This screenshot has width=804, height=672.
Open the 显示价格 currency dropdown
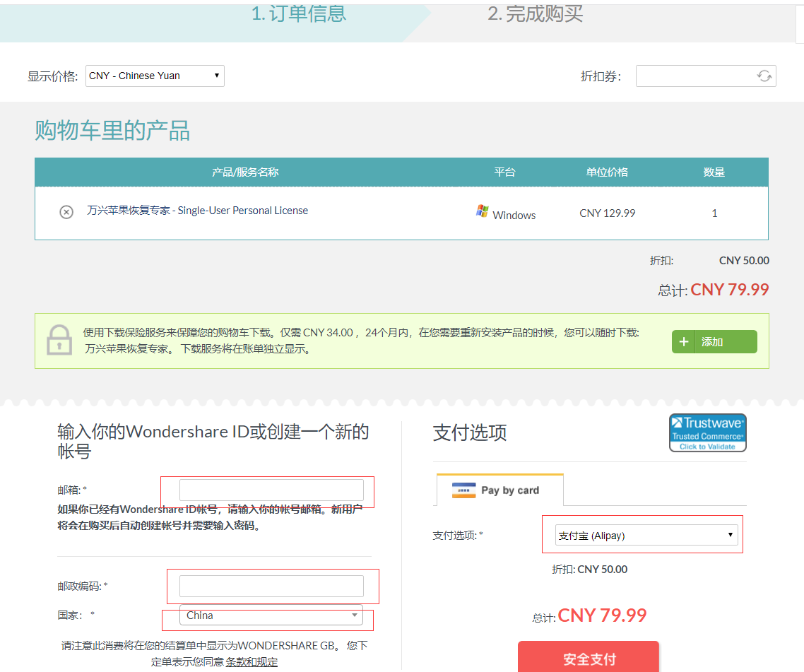point(155,76)
